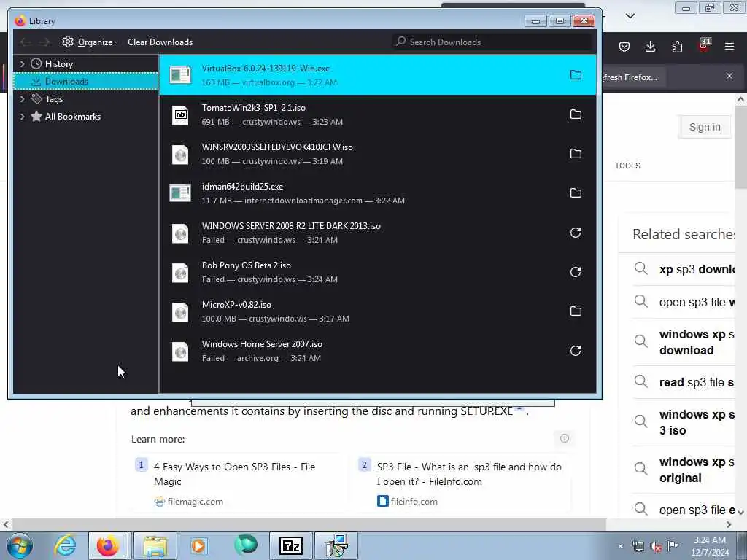
Task: Click the Learn more info icon
Action: 565,438
